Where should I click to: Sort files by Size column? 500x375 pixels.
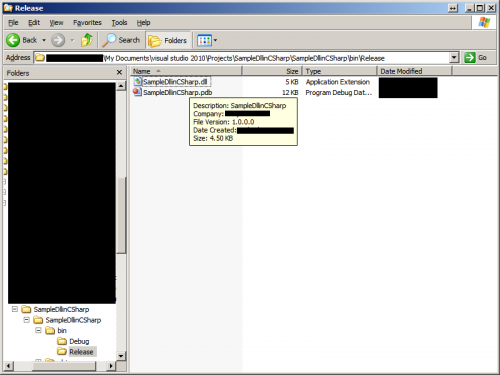point(272,71)
